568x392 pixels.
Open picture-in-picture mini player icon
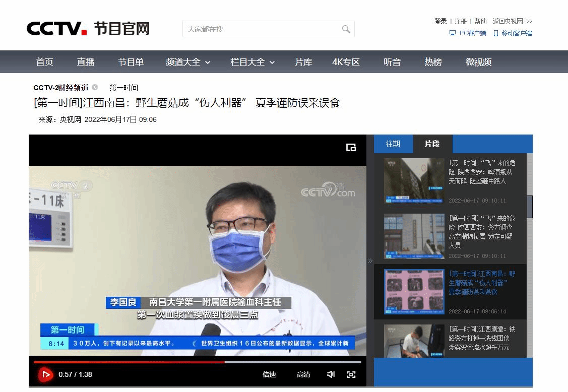(351, 148)
